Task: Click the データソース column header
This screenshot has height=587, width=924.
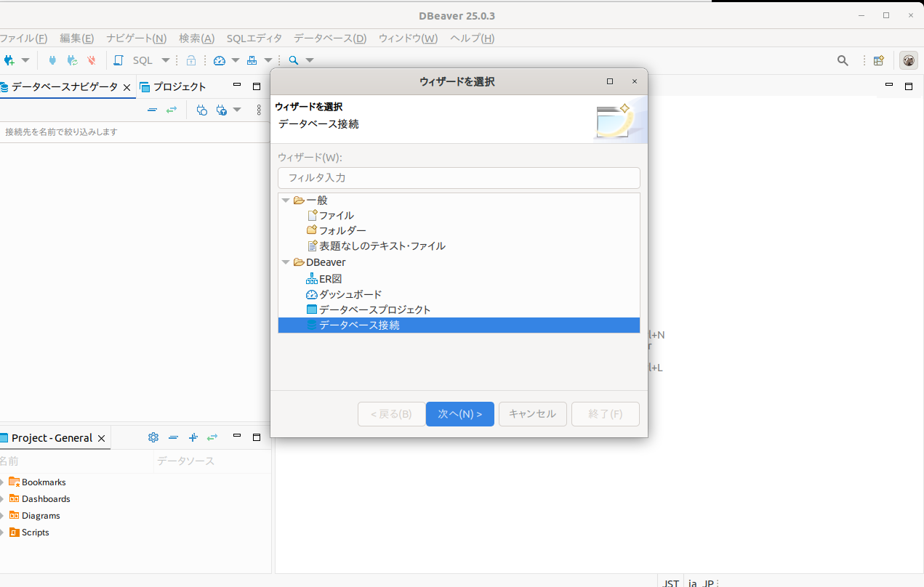Action: (186, 461)
